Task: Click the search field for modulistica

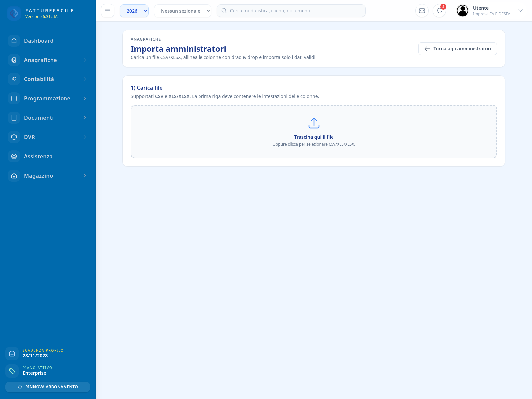Action: 291,11
